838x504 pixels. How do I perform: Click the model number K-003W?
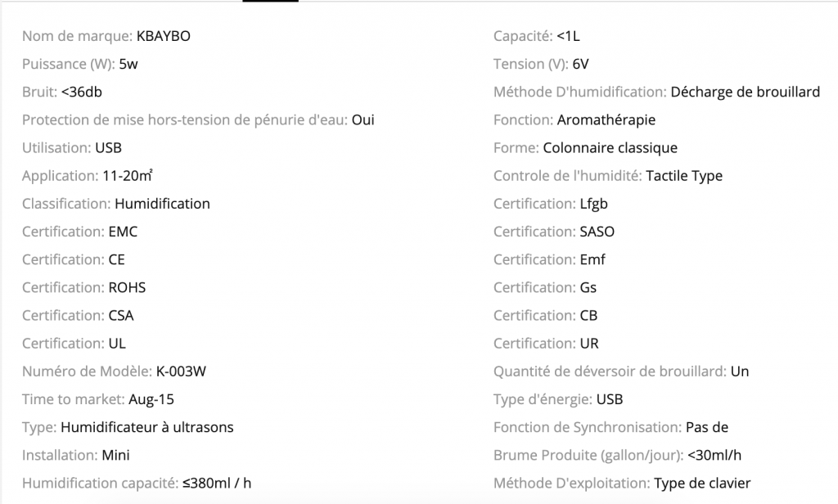pos(181,371)
